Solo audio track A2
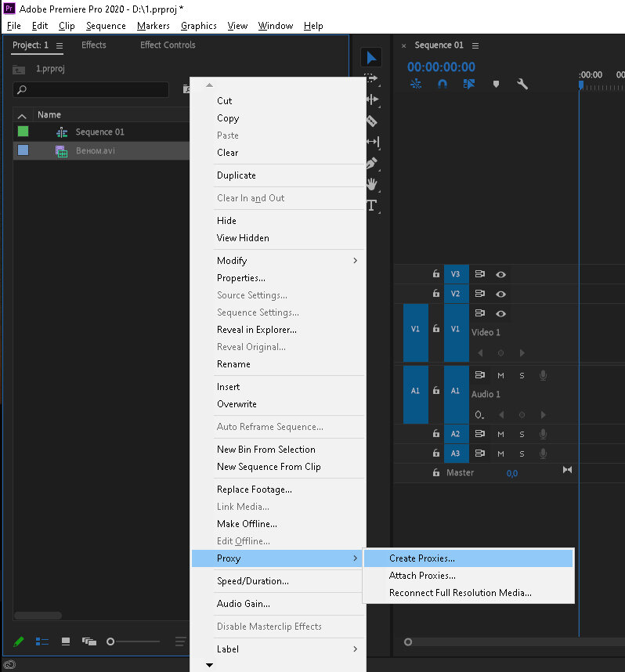 coord(522,434)
